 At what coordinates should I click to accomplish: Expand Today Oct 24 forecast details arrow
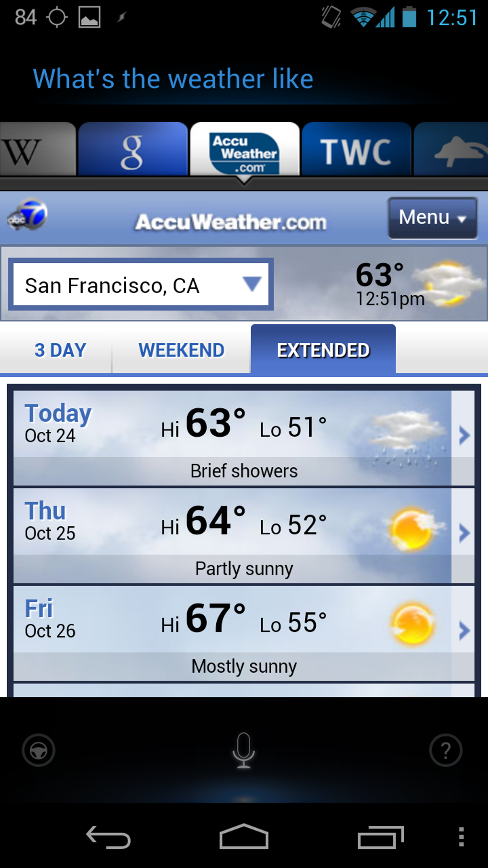click(x=464, y=436)
